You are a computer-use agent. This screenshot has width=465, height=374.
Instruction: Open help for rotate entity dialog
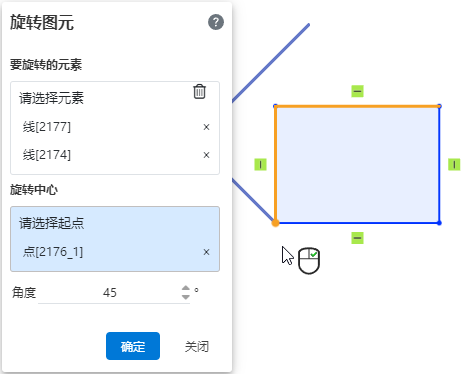tap(216, 22)
